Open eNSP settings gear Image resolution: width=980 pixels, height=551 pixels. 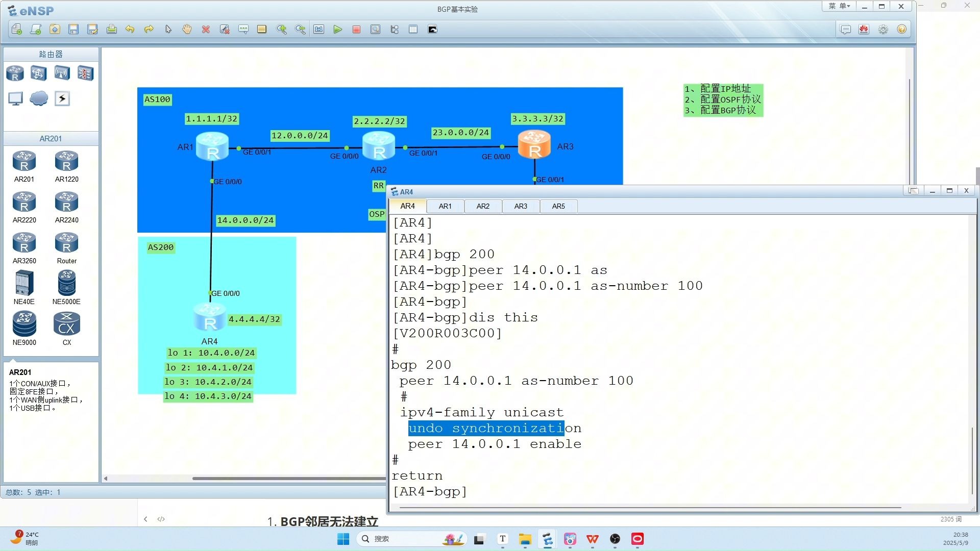click(883, 30)
